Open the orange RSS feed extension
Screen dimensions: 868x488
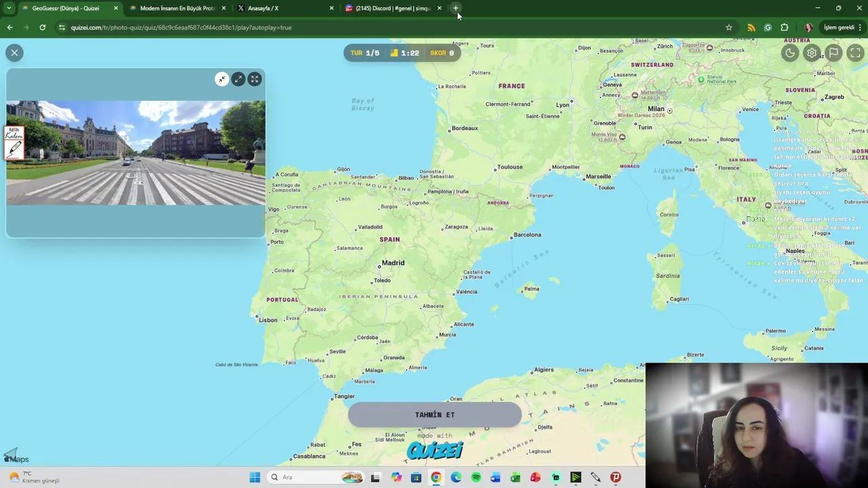(751, 27)
